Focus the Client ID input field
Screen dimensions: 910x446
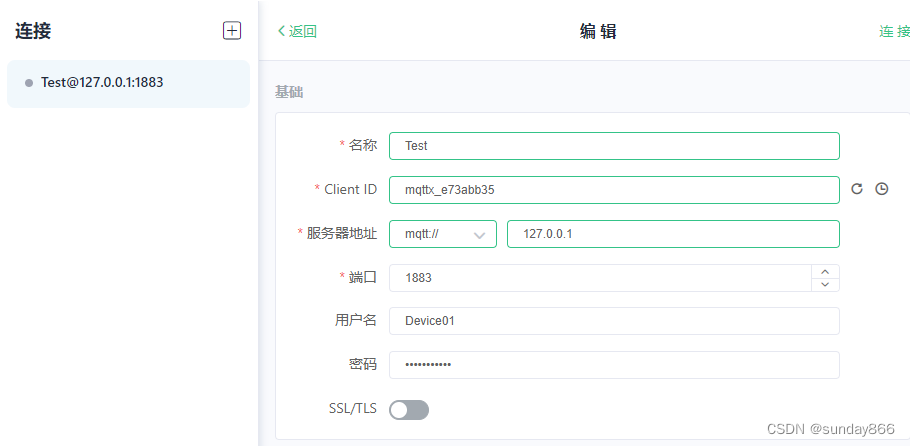coord(614,190)
